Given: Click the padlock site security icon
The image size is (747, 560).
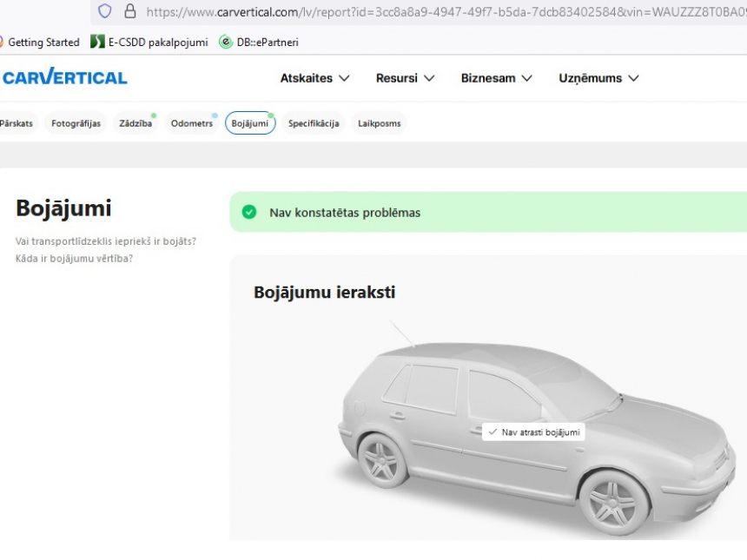Looking at the screenshot, I should pos(130,11).
